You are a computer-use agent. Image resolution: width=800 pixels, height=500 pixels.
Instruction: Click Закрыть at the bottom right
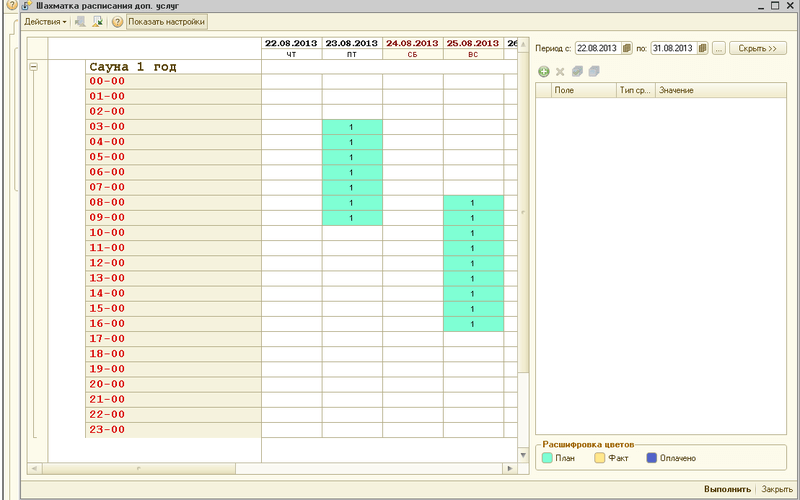pyautogui.click(x=777, y=489)
